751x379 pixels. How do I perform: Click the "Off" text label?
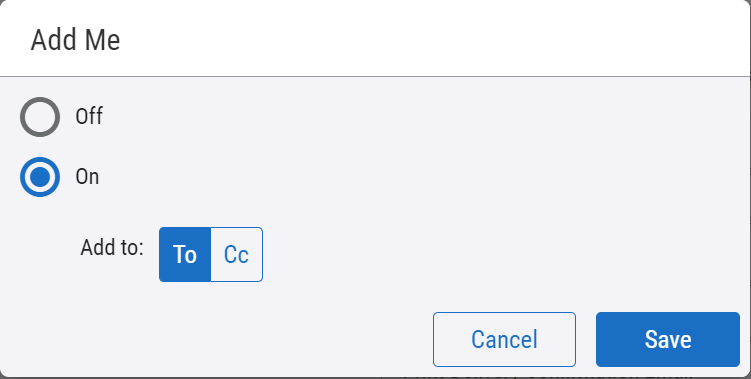click(x=89, y=116)
